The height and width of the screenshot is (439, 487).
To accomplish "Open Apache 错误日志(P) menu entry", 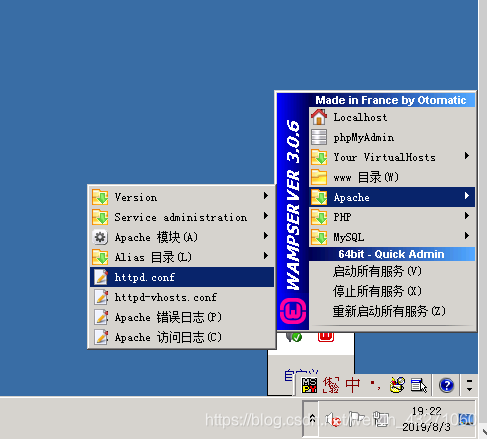I will coord(182,317).
